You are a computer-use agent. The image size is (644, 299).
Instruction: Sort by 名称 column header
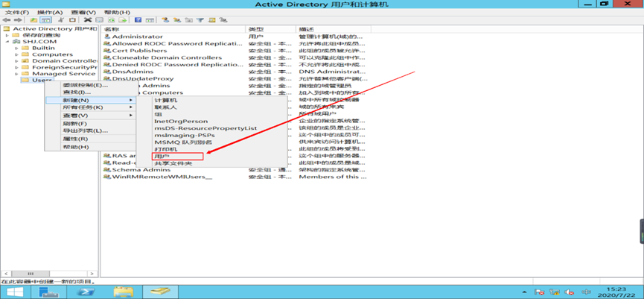click(x=173, y=29)
